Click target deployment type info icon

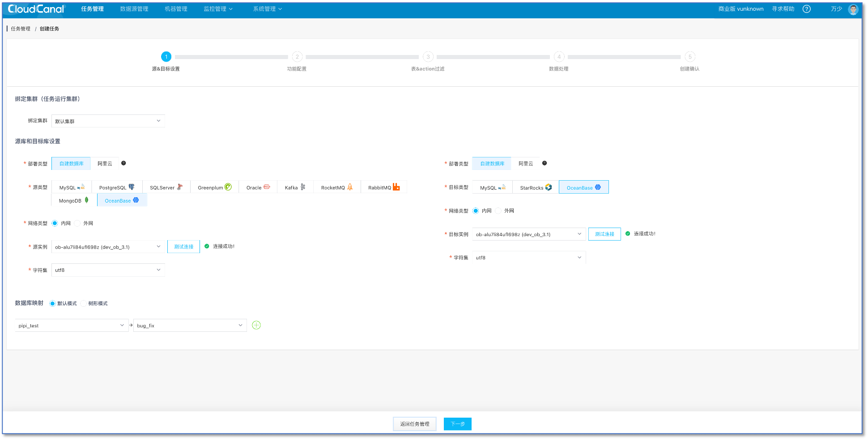(x=545, y=163)
